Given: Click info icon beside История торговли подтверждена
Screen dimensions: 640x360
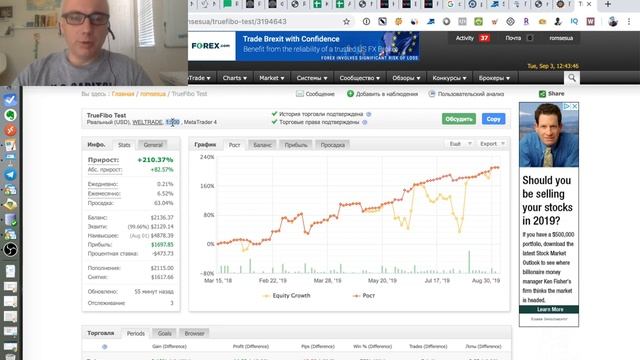Looking at the screenshot, I should tap(369, 114).
